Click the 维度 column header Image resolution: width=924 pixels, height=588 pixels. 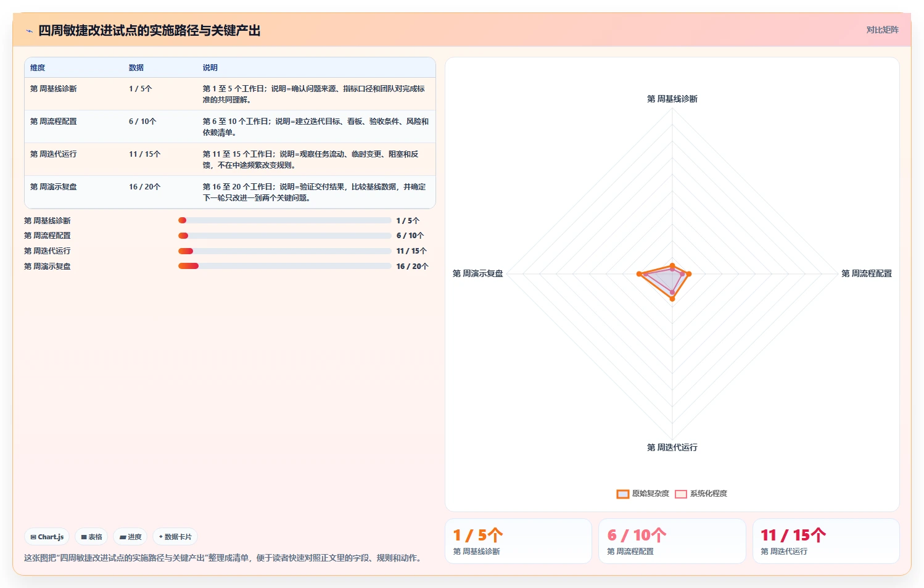coord(38,68)
